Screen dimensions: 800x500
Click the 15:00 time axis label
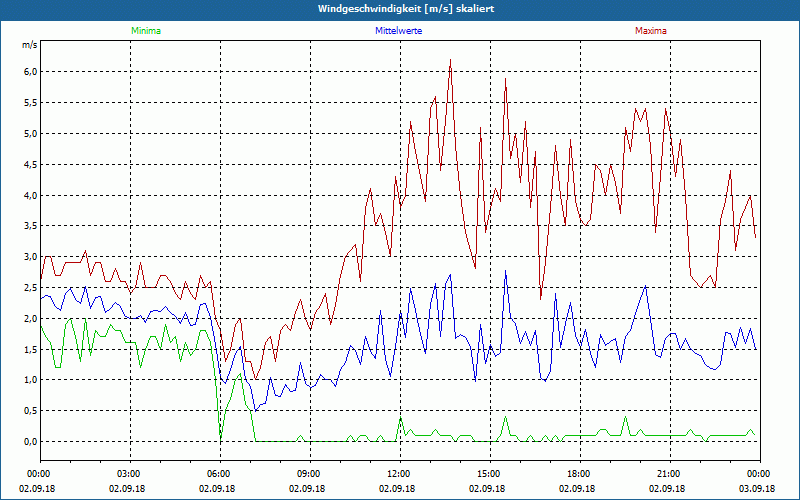490,474
